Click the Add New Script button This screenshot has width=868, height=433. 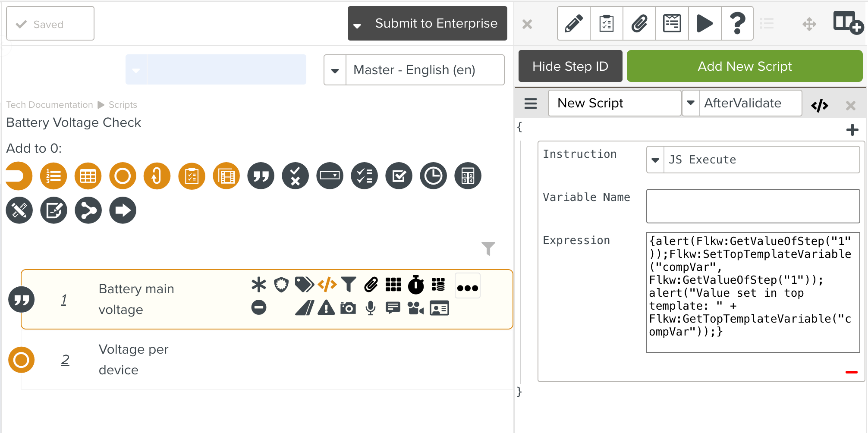745,66
